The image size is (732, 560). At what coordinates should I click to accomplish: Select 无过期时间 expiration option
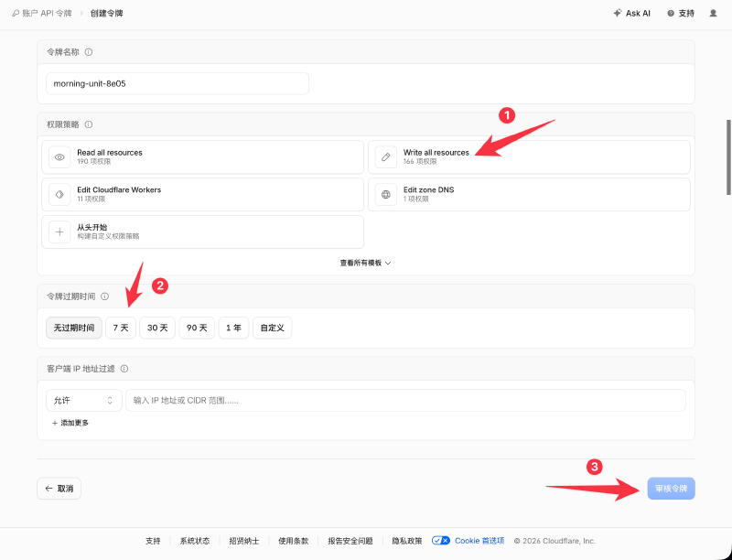tap(74, 328)
